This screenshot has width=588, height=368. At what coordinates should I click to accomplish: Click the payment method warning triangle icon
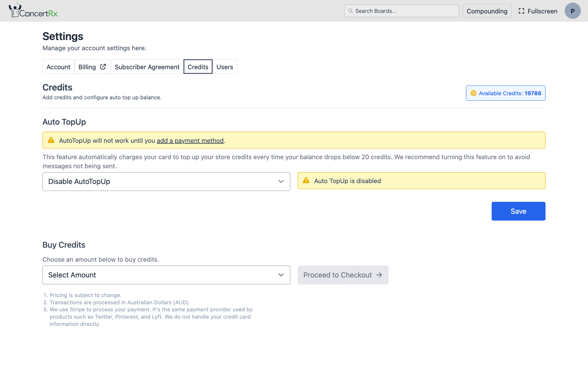point(51,140)
